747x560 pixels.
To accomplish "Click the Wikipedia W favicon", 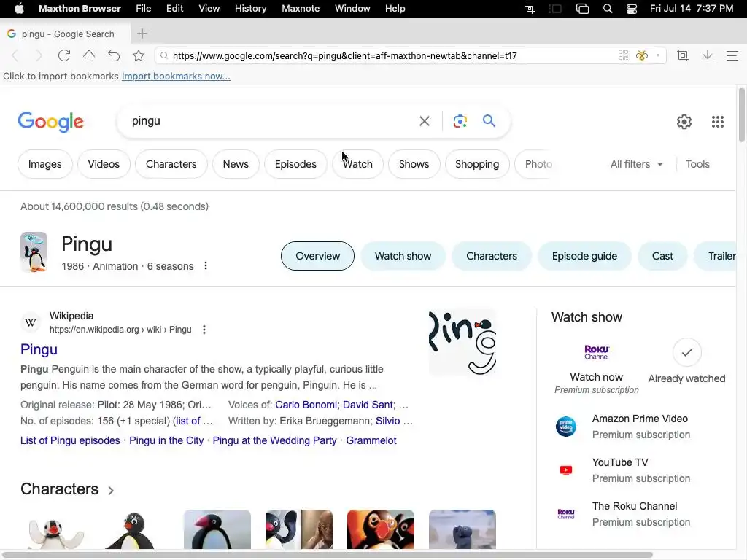I will point(31,322).
